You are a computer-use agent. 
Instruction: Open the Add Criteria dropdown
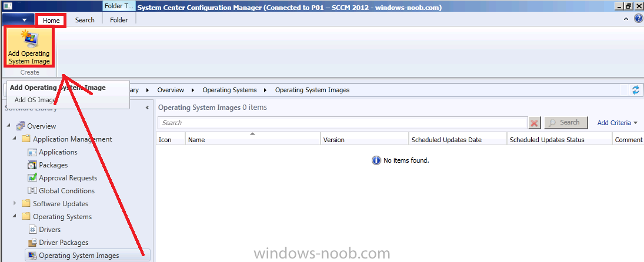coord(618,123)
